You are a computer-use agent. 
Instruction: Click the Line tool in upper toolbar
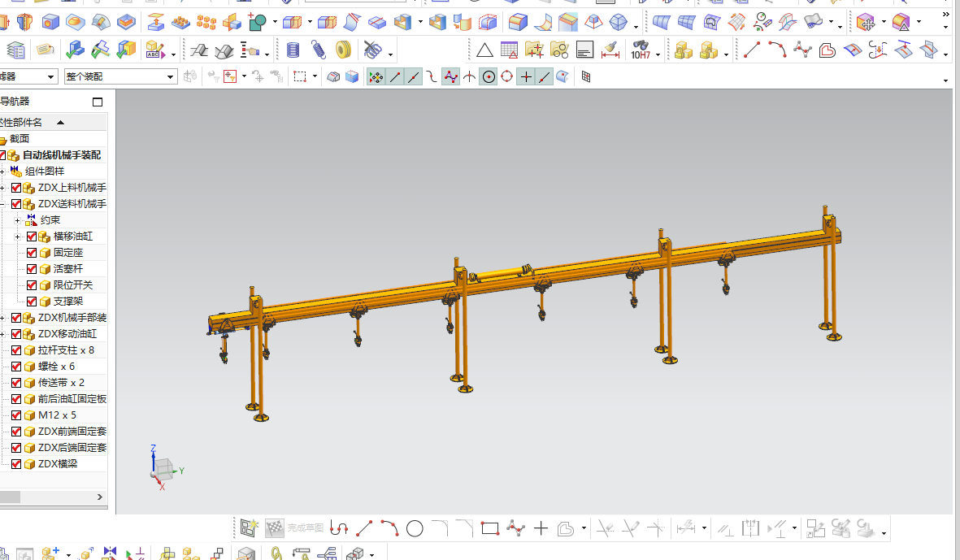(752, 50)
